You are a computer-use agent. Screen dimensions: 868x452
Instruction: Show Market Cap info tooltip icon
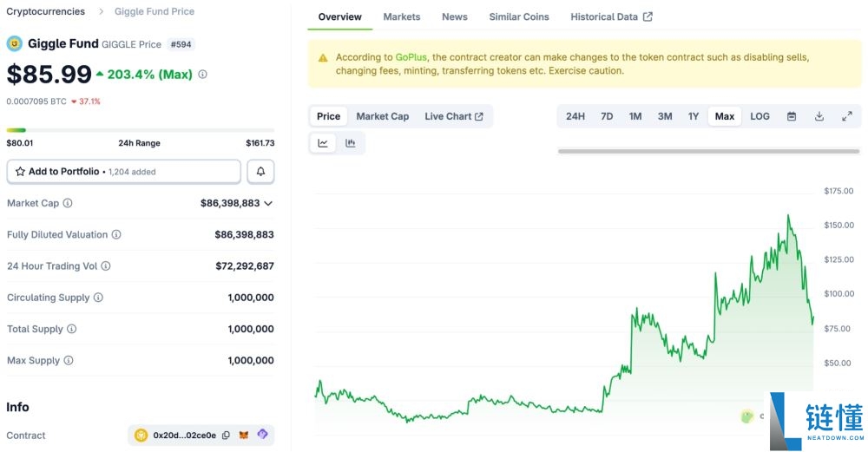[x=68, y=203]
